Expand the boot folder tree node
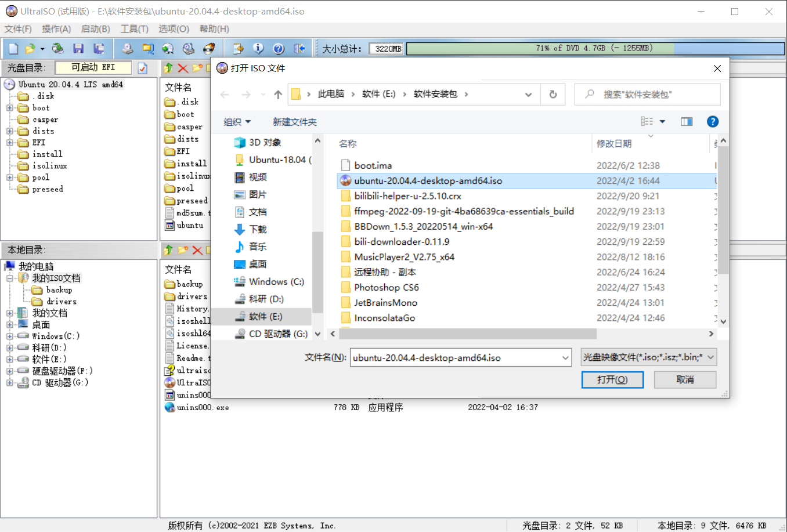Screen dimensions: 787x532 click(10, 108)
